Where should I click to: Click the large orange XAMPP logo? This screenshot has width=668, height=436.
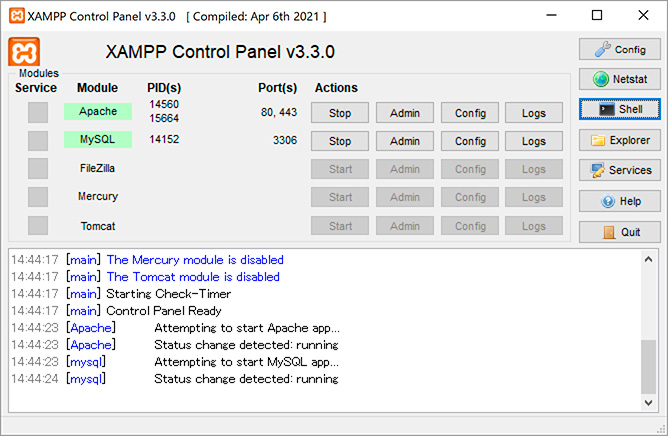[x=24, y=52]
